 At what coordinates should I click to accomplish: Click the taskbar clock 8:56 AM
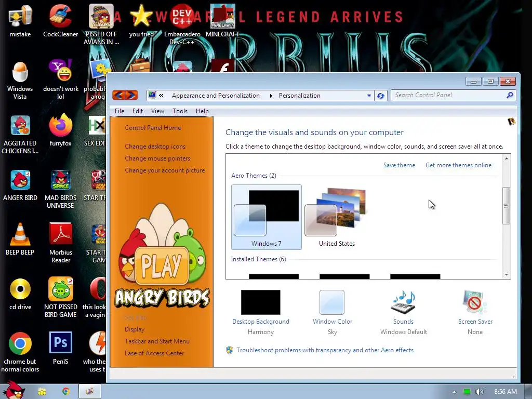click(x=505, y=392)
